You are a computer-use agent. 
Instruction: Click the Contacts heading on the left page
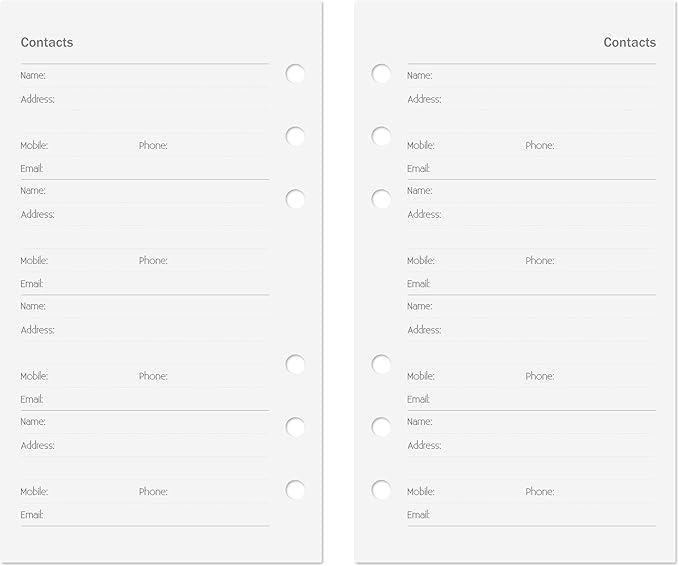47,42
